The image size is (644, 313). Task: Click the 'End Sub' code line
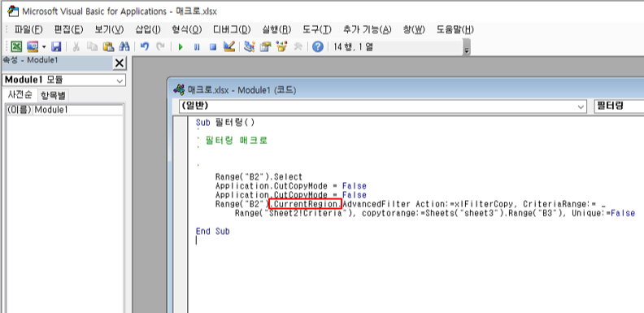pyautogui.click(x=213, y=231)
